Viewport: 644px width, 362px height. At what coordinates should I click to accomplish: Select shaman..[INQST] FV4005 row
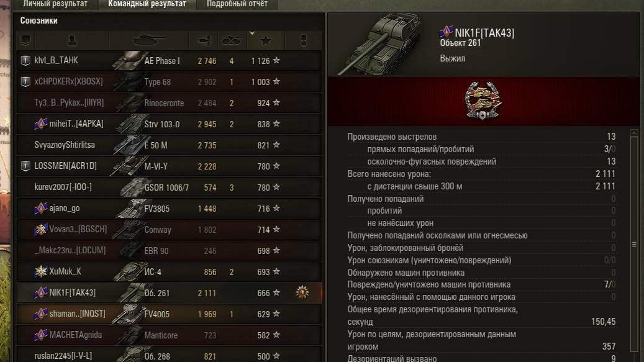click(169, 314)
